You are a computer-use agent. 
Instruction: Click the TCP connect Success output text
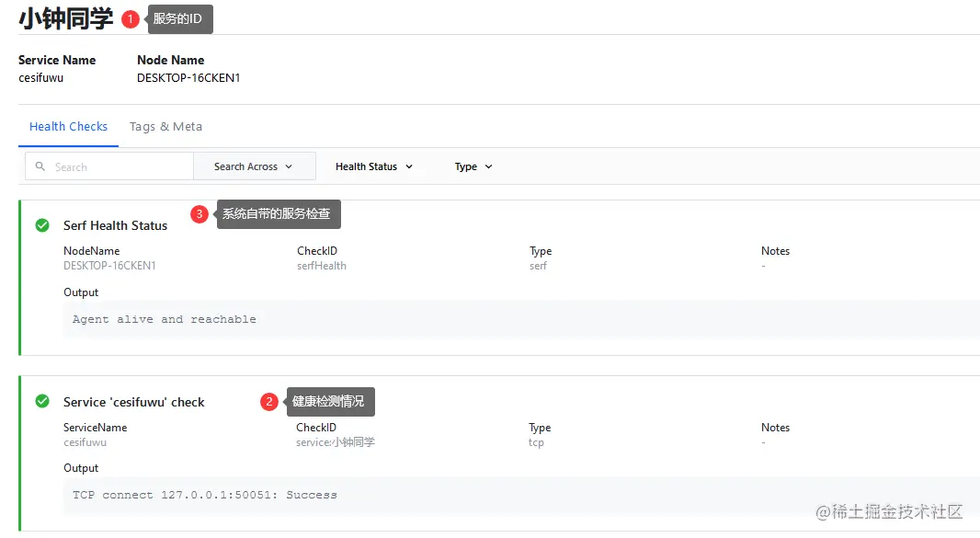(x=205, y=495)
